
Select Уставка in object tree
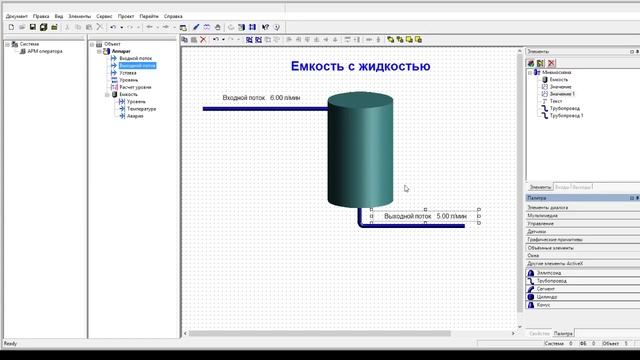(x=128, y=73)
